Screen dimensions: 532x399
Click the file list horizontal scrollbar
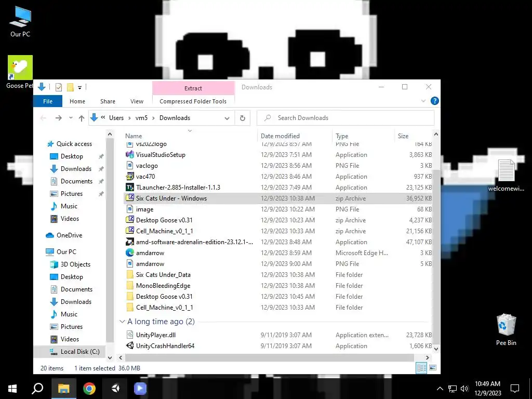tap(270, 357)
